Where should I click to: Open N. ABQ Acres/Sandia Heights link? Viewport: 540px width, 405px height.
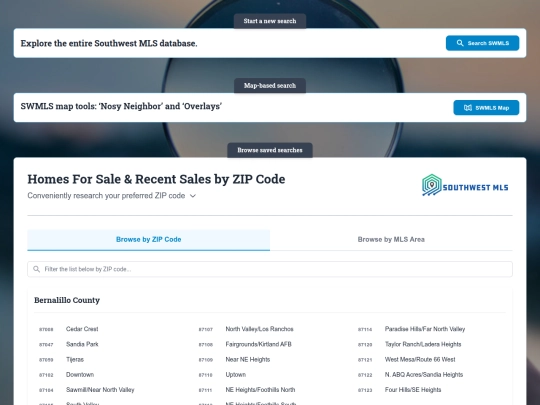coord(424,374)
